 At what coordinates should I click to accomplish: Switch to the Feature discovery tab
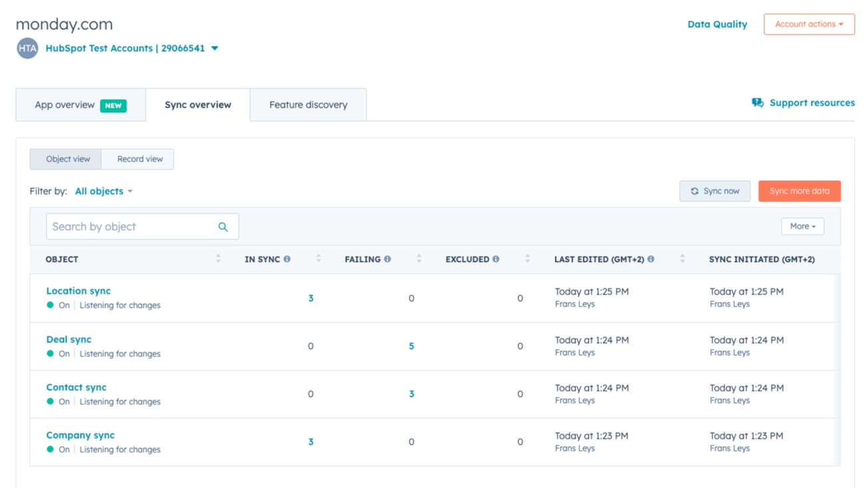pos(308,105)
